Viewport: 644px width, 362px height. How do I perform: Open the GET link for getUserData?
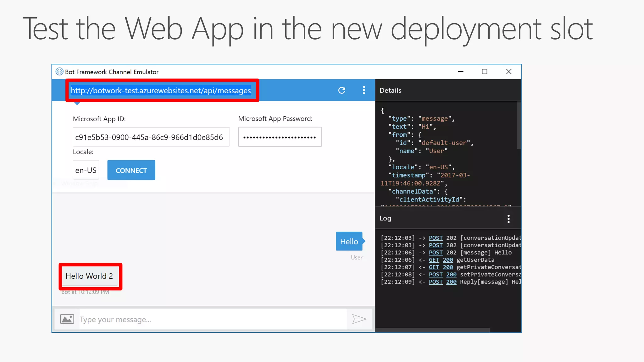pos(434,260)
